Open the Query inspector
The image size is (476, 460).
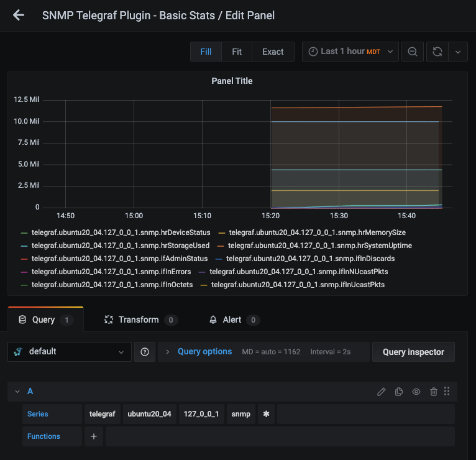[413, 352]
